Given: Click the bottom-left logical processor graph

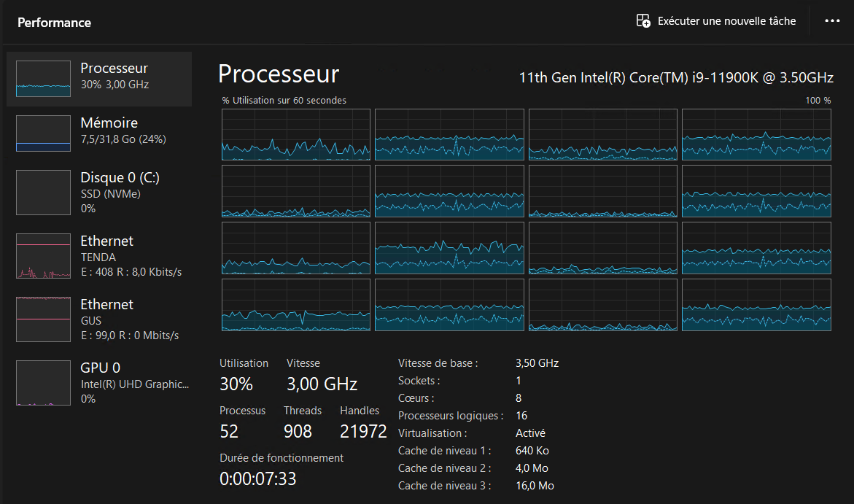Looking at the screenshot, I should 296,305.
